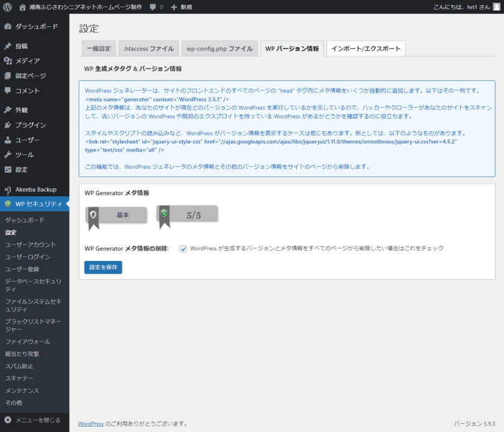The height and width of the screenshot is (432, 504).
Task: Open ユーザー登録 submenu item
Action: tap(22, 269)
